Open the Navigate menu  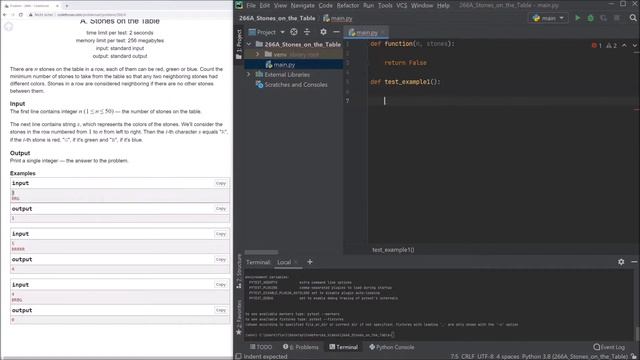point(302,5)
